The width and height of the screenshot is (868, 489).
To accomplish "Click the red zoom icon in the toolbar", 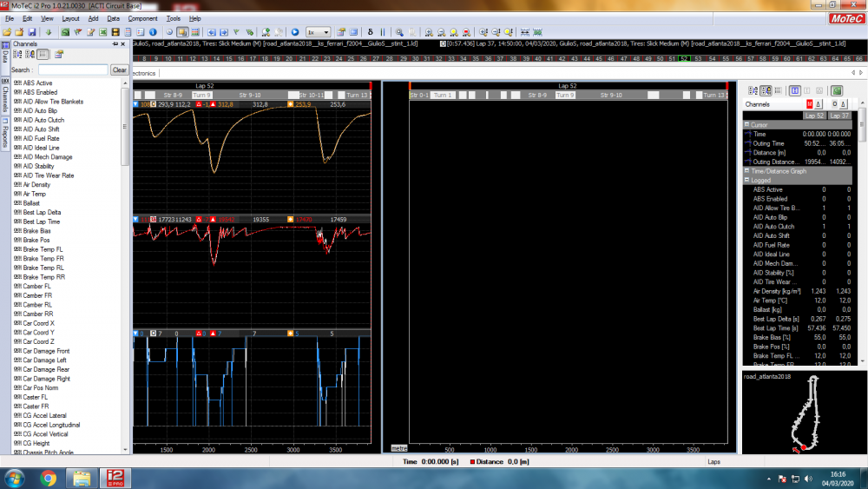I will (x=466, y=32).
